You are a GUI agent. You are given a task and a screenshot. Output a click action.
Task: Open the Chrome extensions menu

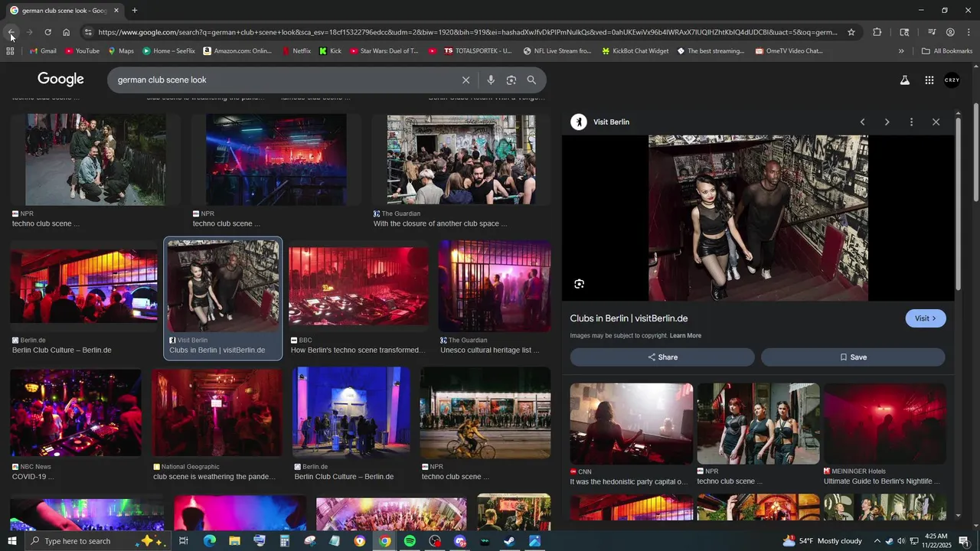(x=877, y=32)
